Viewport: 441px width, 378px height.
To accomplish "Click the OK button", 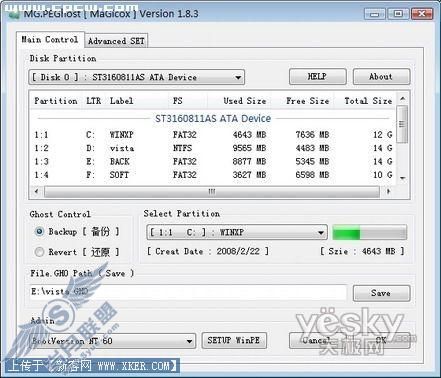I will pos(381,340).
